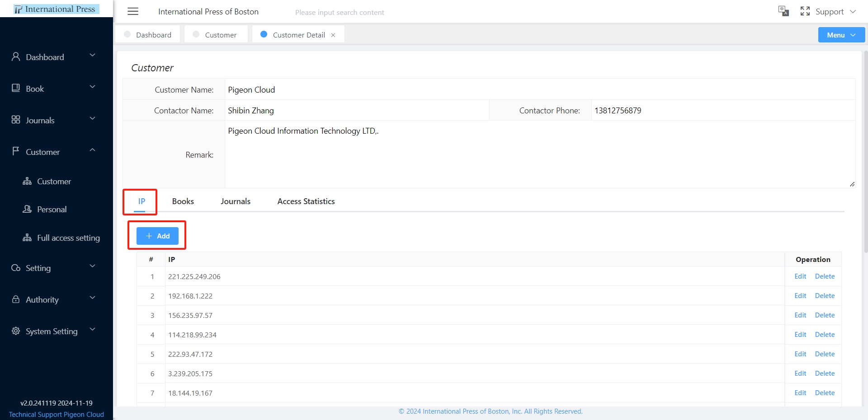
Task: Delete IP 192.168.1.222
Action: tap(825, 296)
